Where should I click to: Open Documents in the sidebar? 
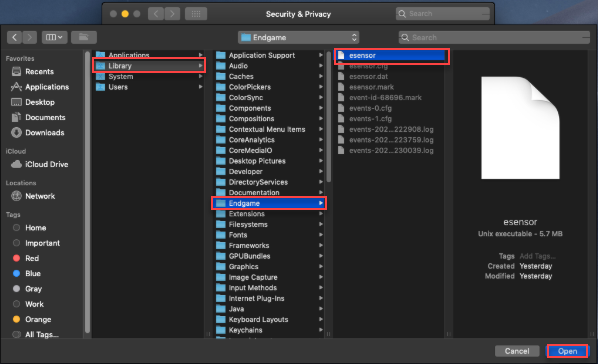click(38, 118)
